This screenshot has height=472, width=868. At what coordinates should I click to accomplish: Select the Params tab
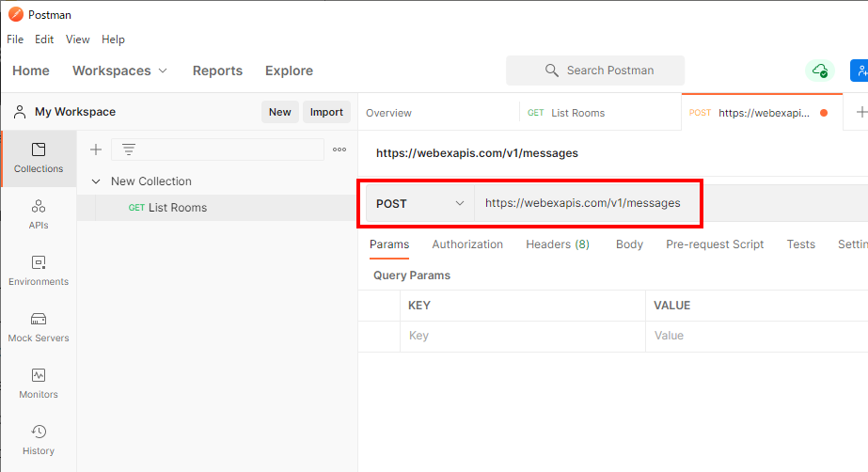coord(389,244)
